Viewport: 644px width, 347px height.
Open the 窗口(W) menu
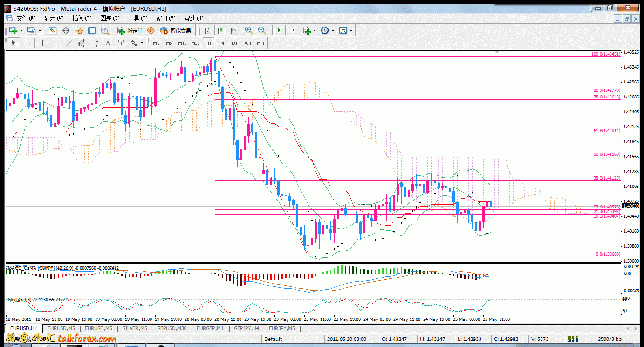166,18
